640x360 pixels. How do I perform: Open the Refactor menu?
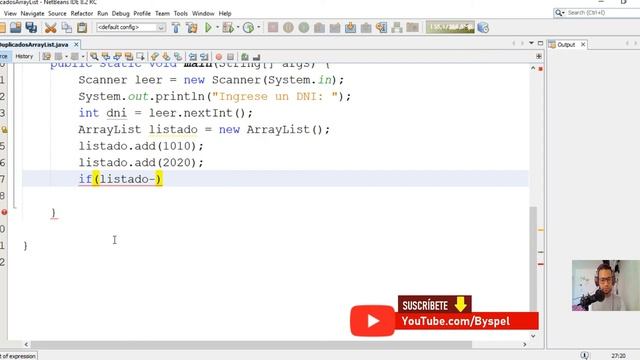pyautogui.click(x=82, y=13)
